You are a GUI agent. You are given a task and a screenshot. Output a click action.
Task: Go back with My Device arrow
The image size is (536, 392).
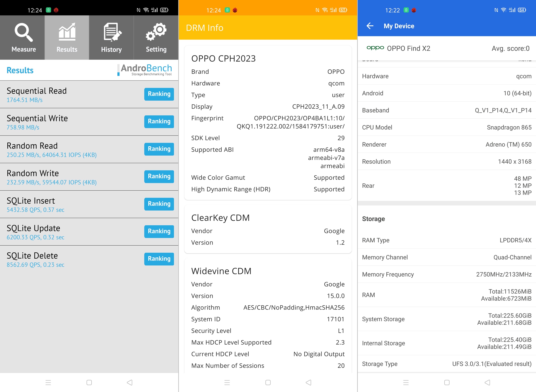(x=370, y=26)
